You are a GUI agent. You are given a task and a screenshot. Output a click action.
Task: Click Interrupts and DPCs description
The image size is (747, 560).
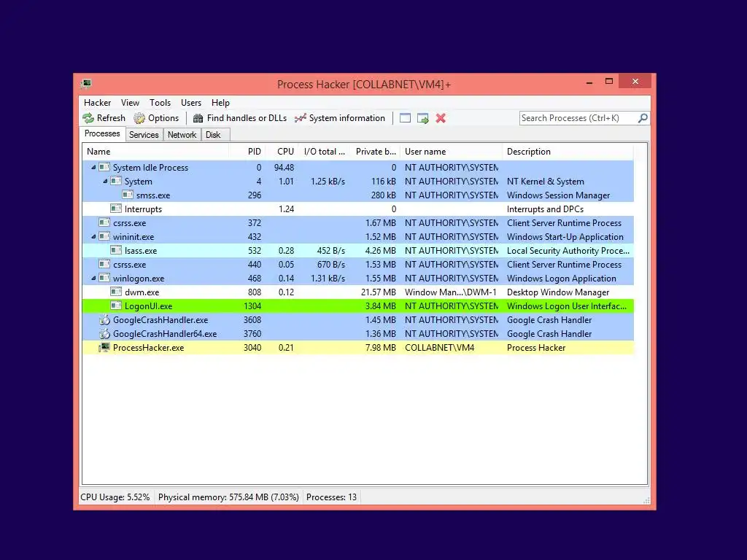(545, 209)
